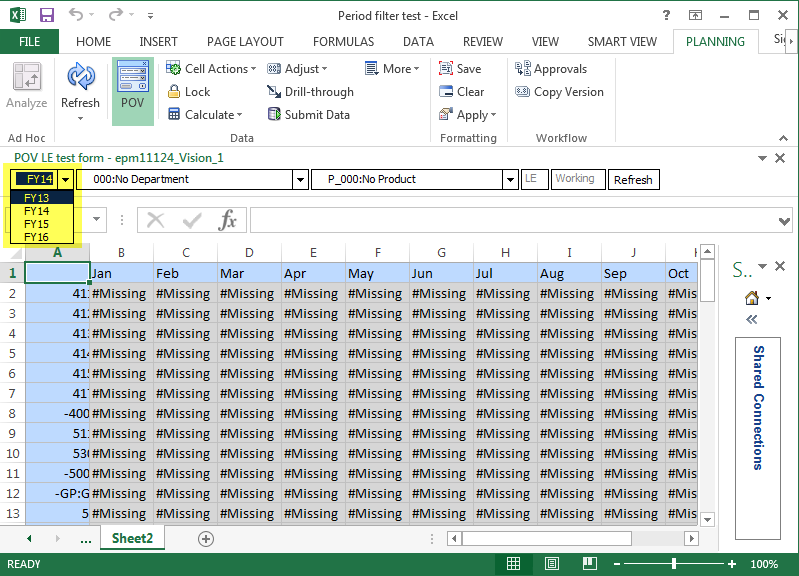799x576 pixels.
Task: Go to the previous sheet arrow
Action: (30, 539)
